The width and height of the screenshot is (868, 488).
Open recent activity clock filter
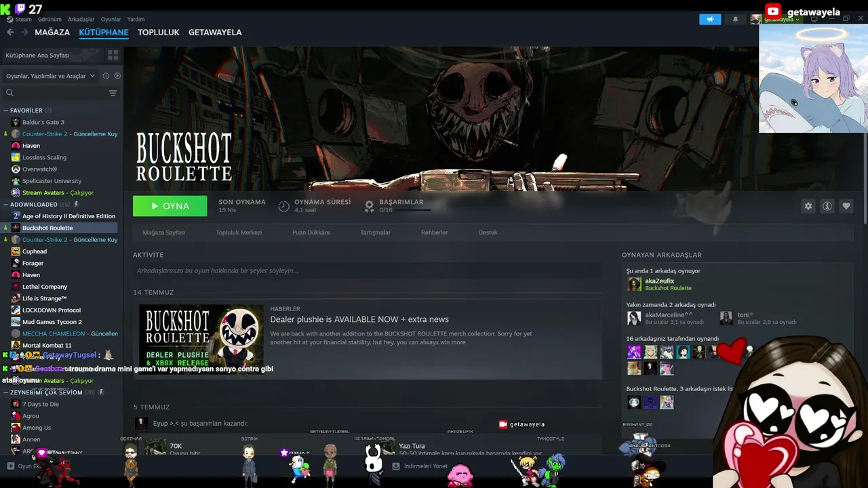[106, 76]
